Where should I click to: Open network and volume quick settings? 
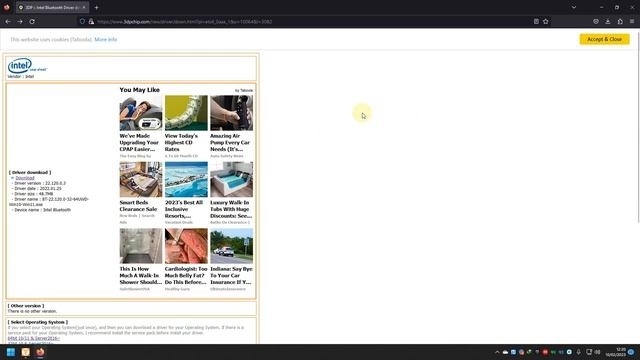pyautogui.click(x=593, y=352)
